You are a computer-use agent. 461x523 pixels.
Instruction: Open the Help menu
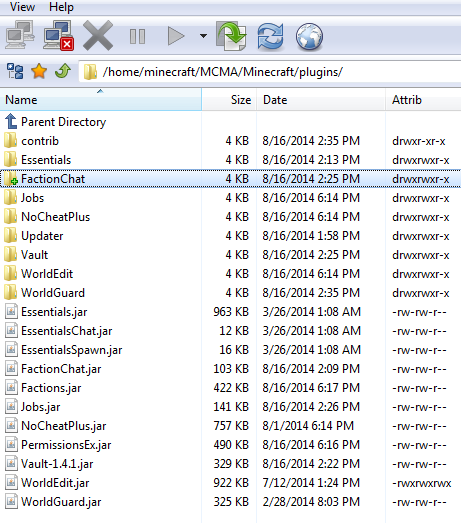pos(61,7)
